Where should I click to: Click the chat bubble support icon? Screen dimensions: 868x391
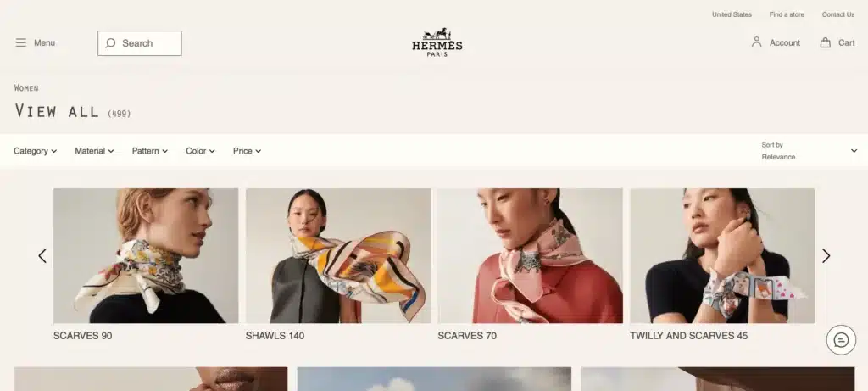841,340
